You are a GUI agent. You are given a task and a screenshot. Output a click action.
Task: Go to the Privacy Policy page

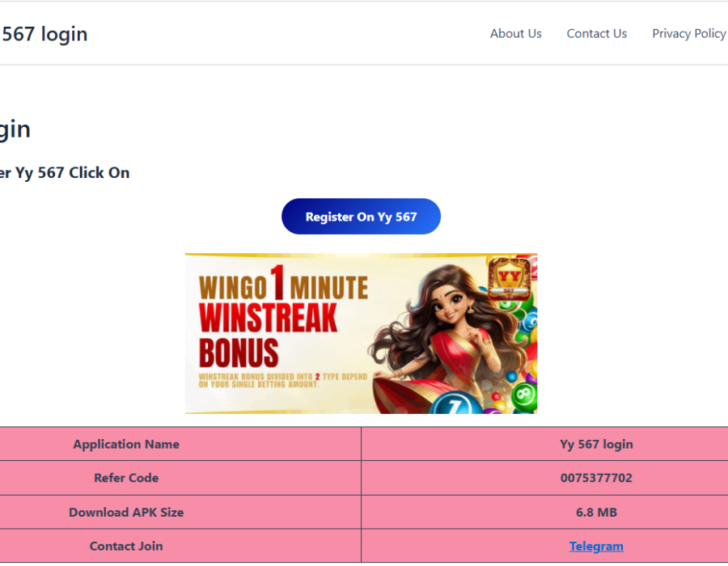(689, 34)
